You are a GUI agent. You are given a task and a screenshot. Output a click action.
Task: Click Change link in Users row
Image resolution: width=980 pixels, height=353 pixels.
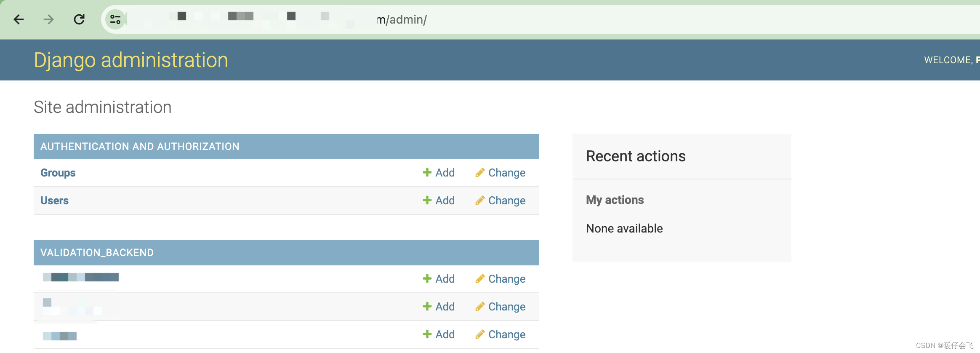[507, 201]
